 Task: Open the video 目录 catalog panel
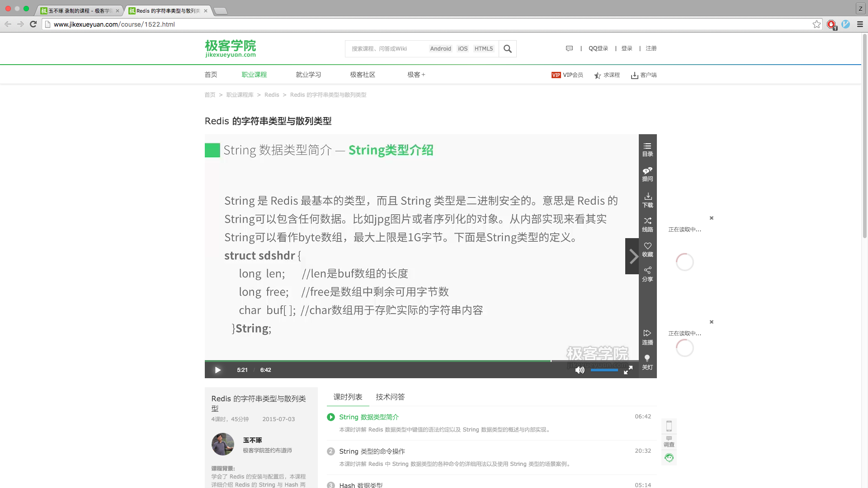pos(647,149)
